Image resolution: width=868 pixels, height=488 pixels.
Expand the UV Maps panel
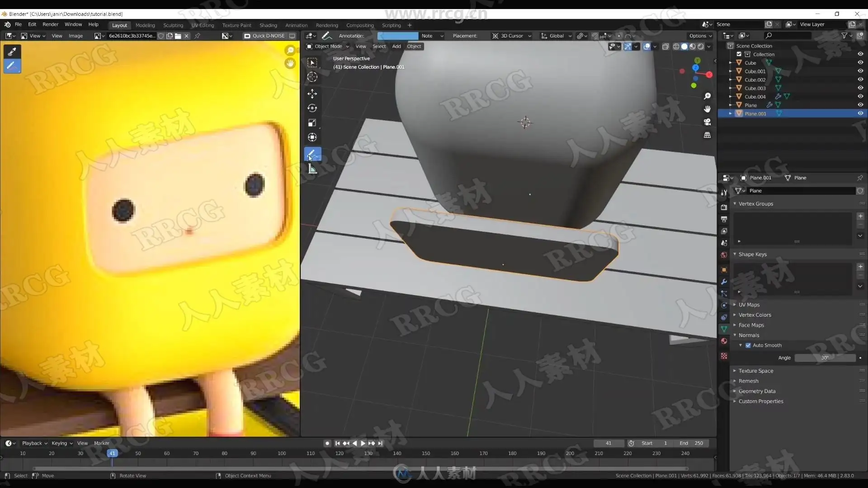click(749, 305)
